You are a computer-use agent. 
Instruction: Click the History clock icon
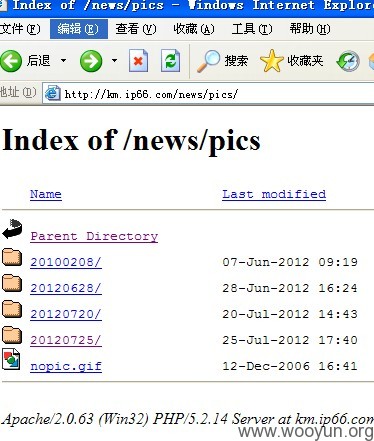click(348, 62)
